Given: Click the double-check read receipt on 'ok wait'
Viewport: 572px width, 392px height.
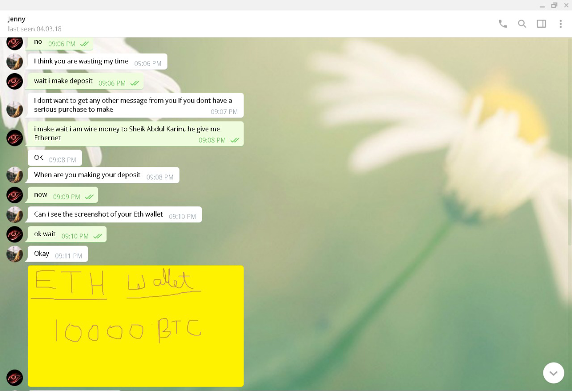Looking at the screenshot, I should coord(97,236).
